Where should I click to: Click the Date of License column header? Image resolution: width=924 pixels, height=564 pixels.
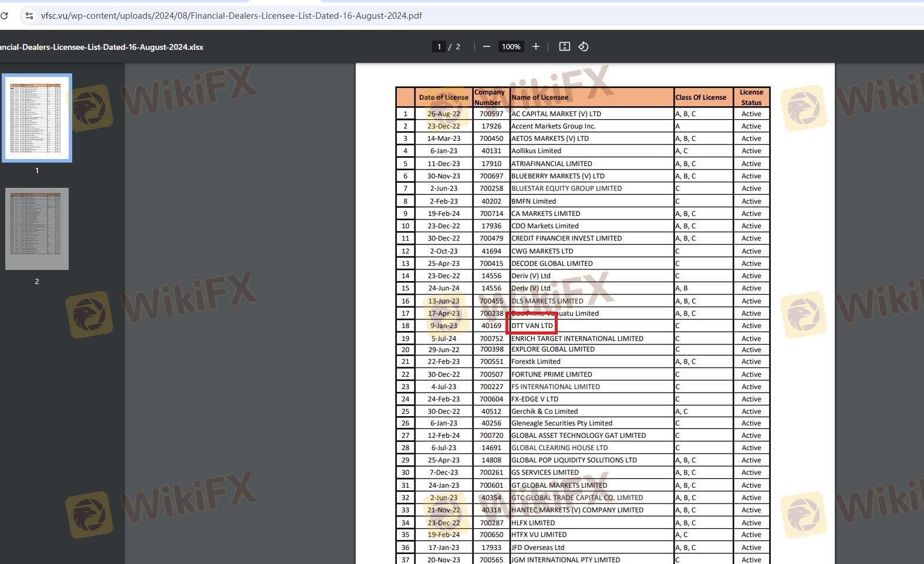443,97
